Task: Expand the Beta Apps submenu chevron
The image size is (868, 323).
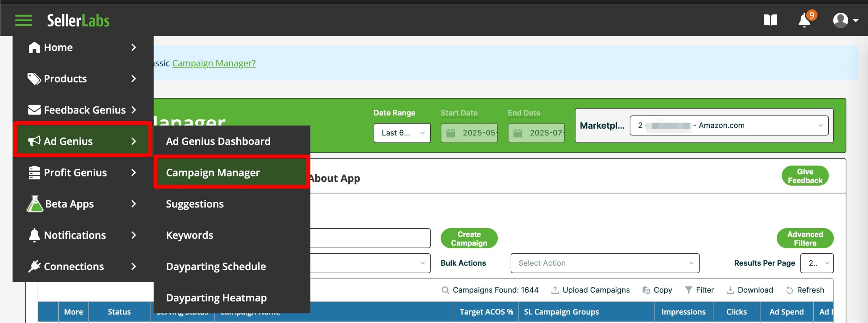Action: pos(134,204)
